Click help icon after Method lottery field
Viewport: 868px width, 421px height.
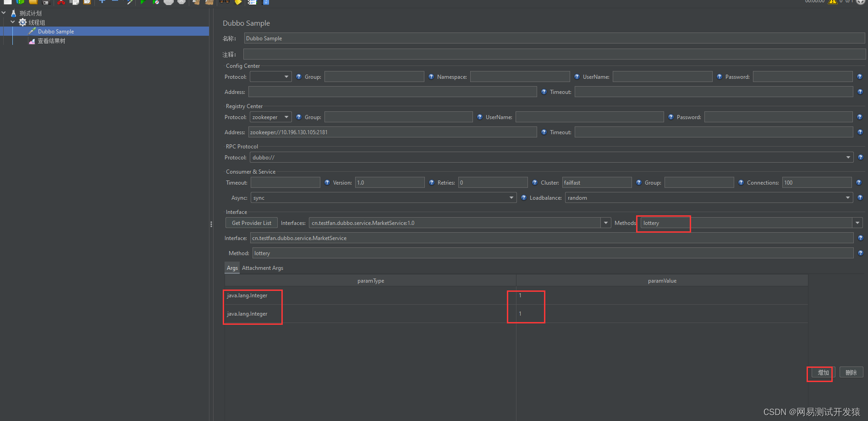[861, 253]
